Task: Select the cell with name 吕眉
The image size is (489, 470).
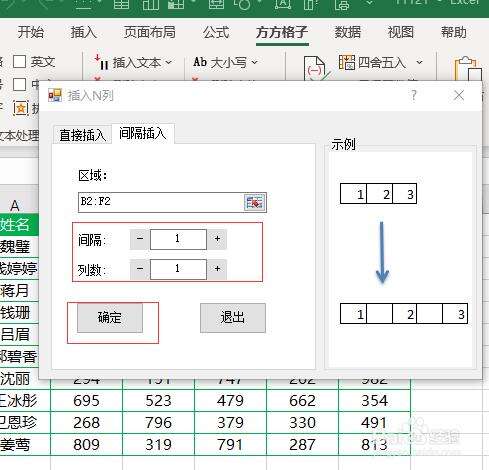Action: (x=19, y=335)
